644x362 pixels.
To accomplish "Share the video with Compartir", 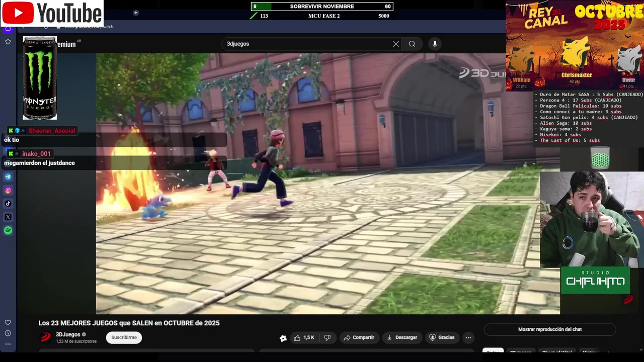I will tap(359, 338).
